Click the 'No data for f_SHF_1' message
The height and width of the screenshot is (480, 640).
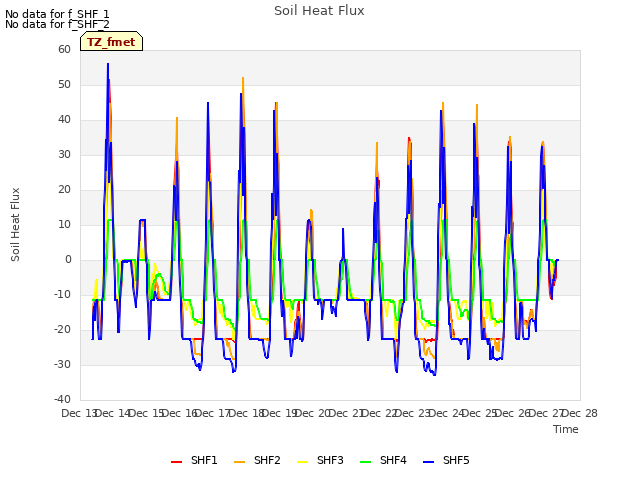57,14
